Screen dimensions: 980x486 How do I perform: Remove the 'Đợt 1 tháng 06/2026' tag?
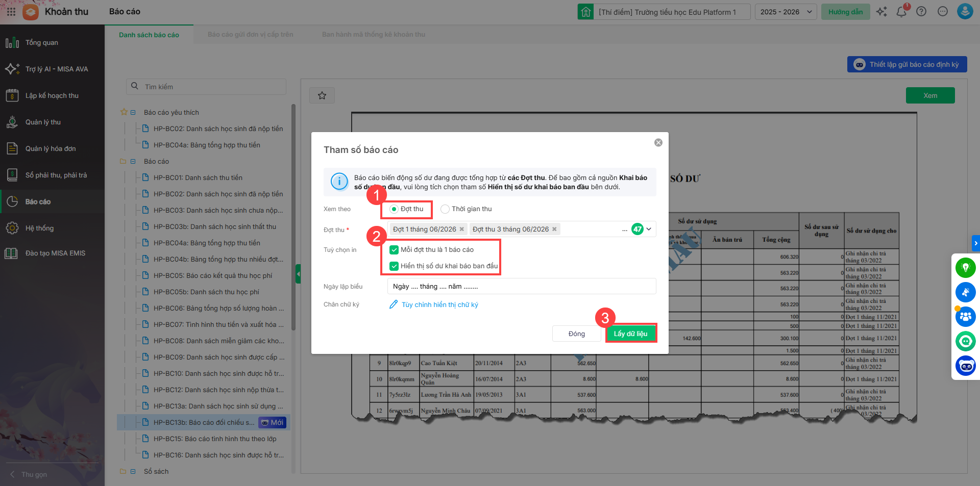tap(462, 229)
